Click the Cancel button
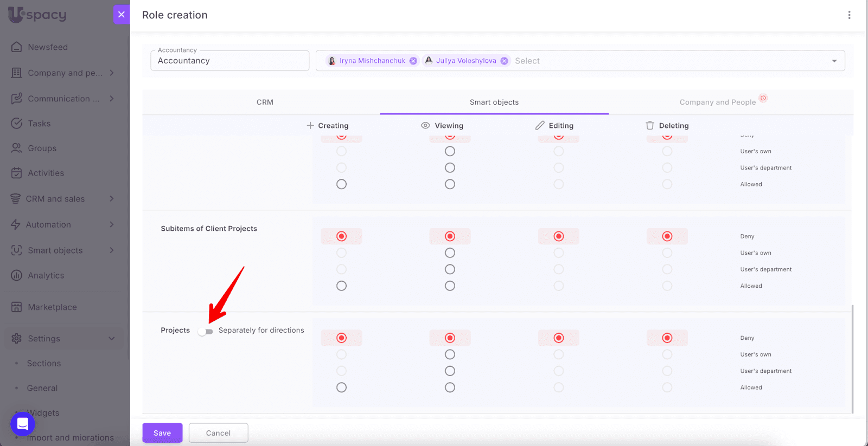The width and height of the screenshot is (868, 446). click(x=218, y=433)
